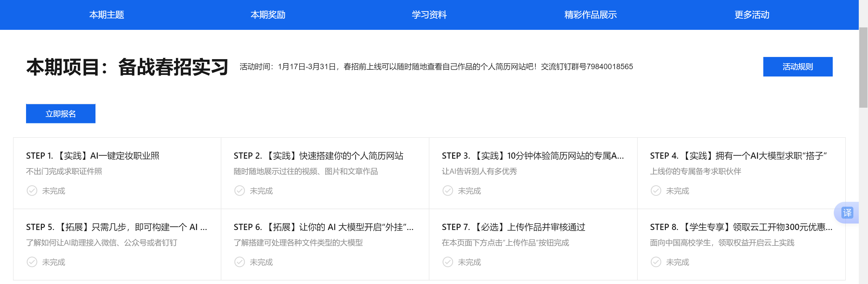Click the 在本页面下方点击上传作品 description
Viewport: 868px width, 284px height.
[x=505, y=243]
